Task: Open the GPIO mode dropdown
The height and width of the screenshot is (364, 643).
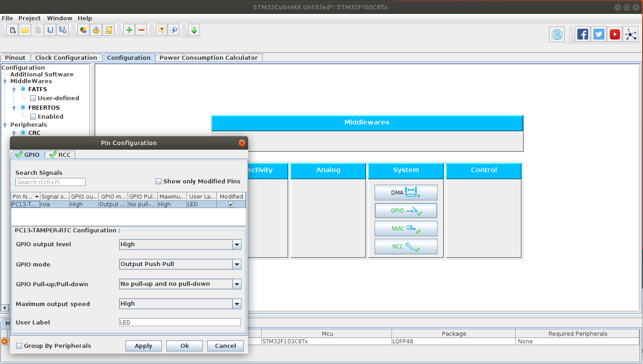Action: (237, 264)
